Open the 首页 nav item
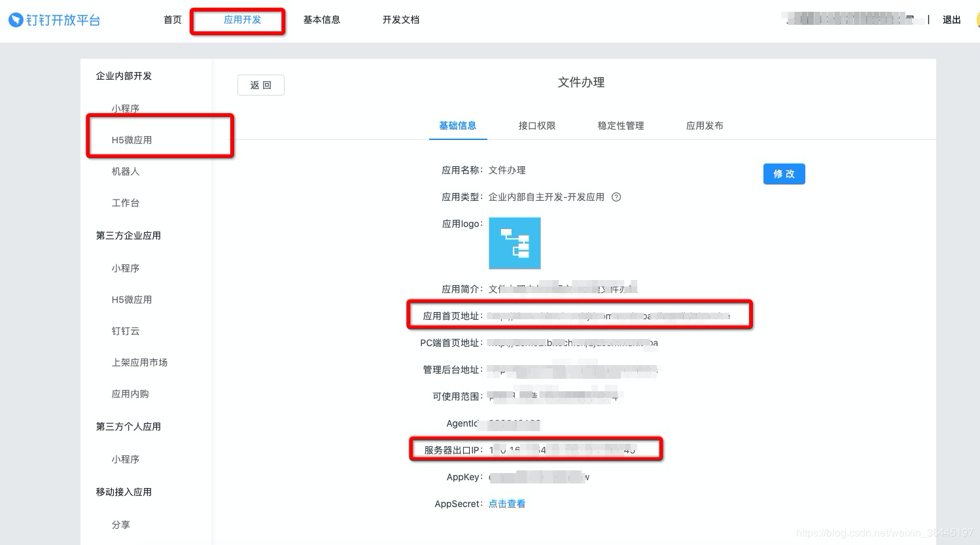Image resolution: width=980 pixels, height=545 pixels. (x=173, y=20)
